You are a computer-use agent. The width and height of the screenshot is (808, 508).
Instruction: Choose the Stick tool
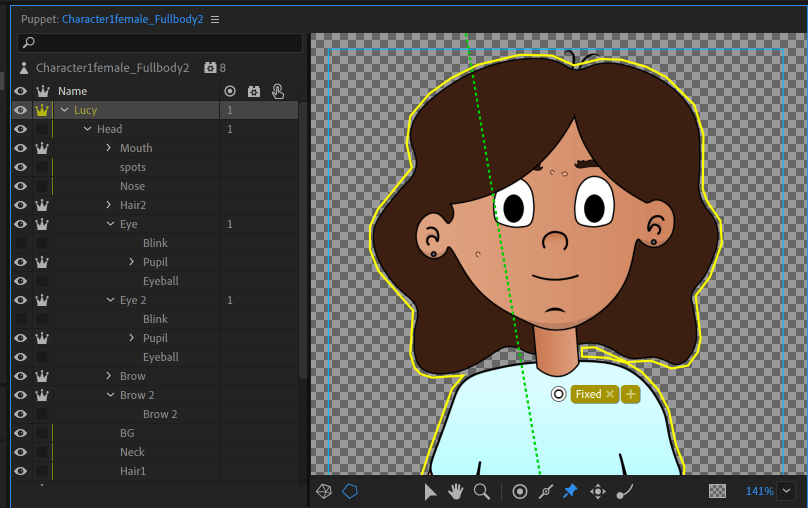[546, 492]
